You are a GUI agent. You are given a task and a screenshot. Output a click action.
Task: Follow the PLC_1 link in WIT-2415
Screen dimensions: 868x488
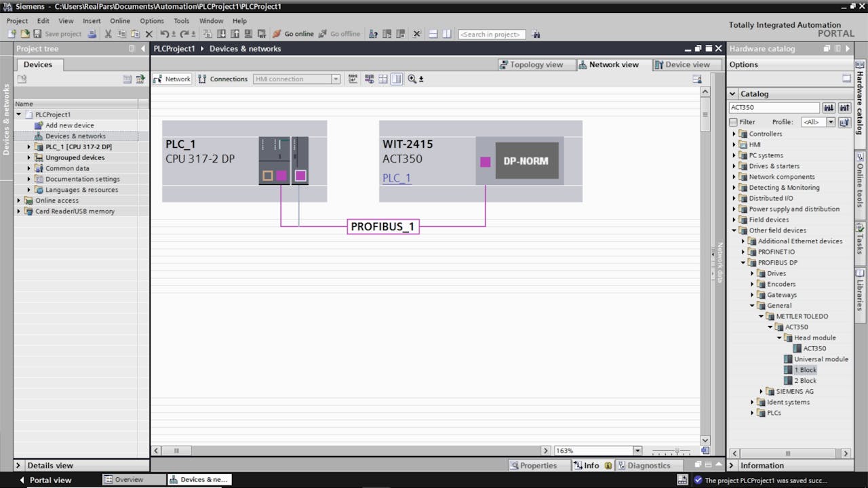(397, 178)
